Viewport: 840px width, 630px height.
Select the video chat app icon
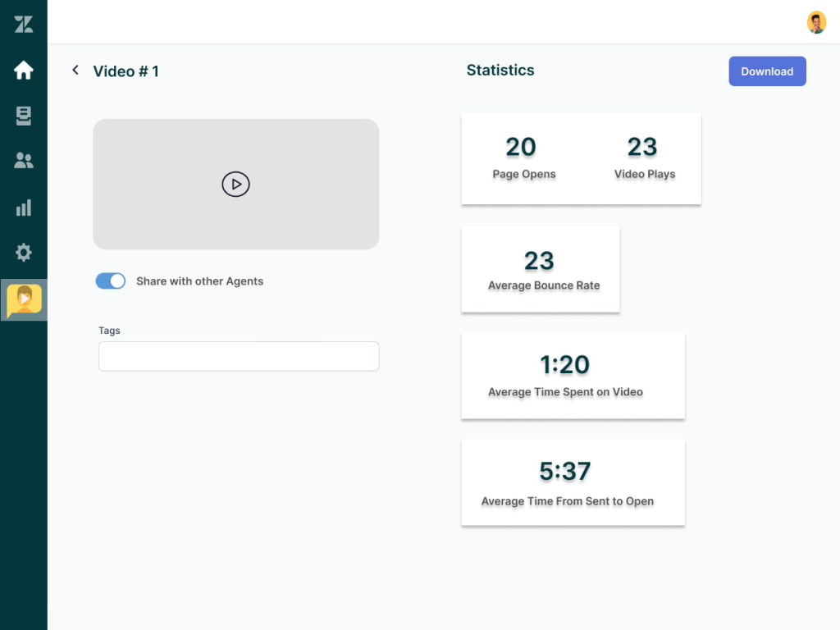click(24, 299)
